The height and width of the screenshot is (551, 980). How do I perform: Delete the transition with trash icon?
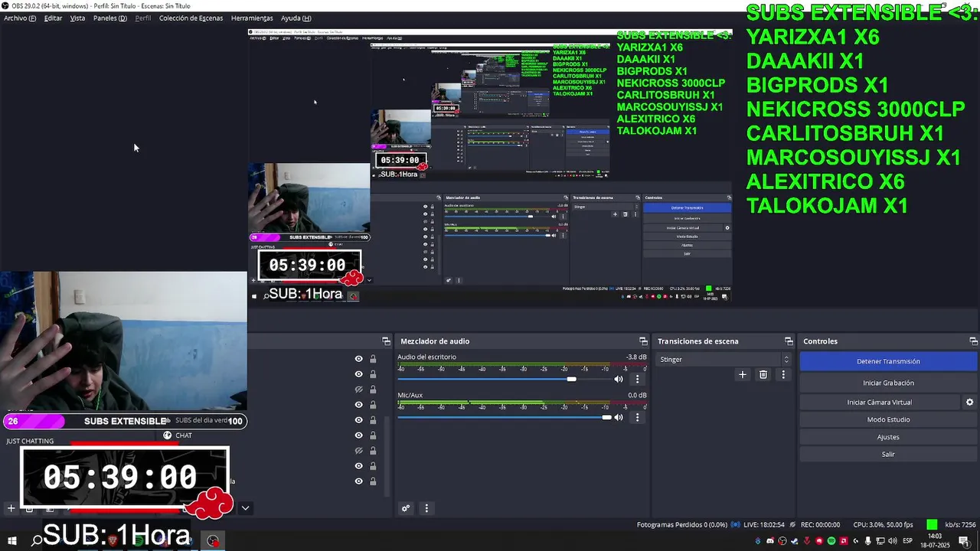(763, 374)
